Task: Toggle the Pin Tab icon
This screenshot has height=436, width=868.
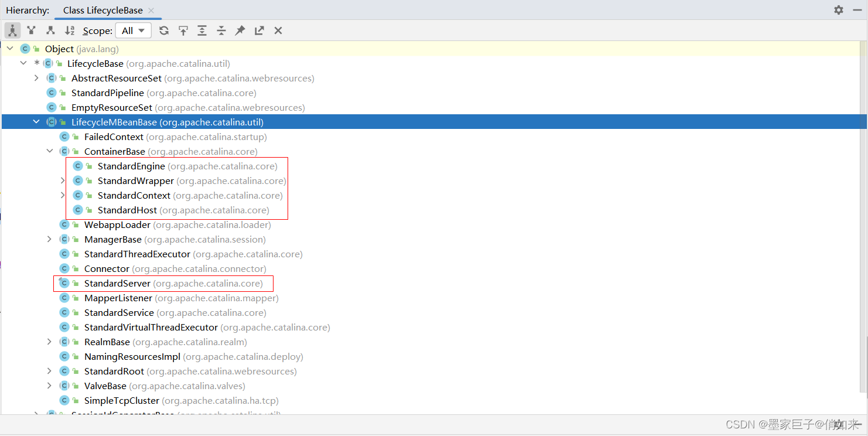Action: pyautogui.click(x=240, y=30)
